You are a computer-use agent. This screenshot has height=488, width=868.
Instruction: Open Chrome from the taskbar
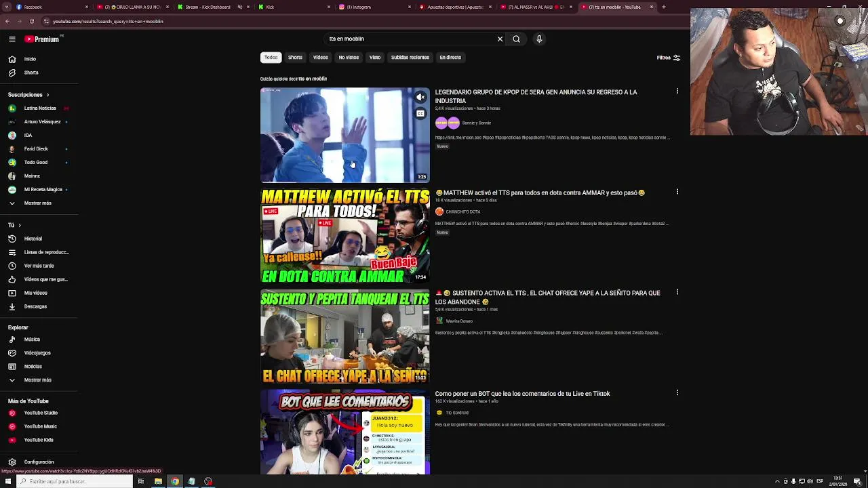175,481
